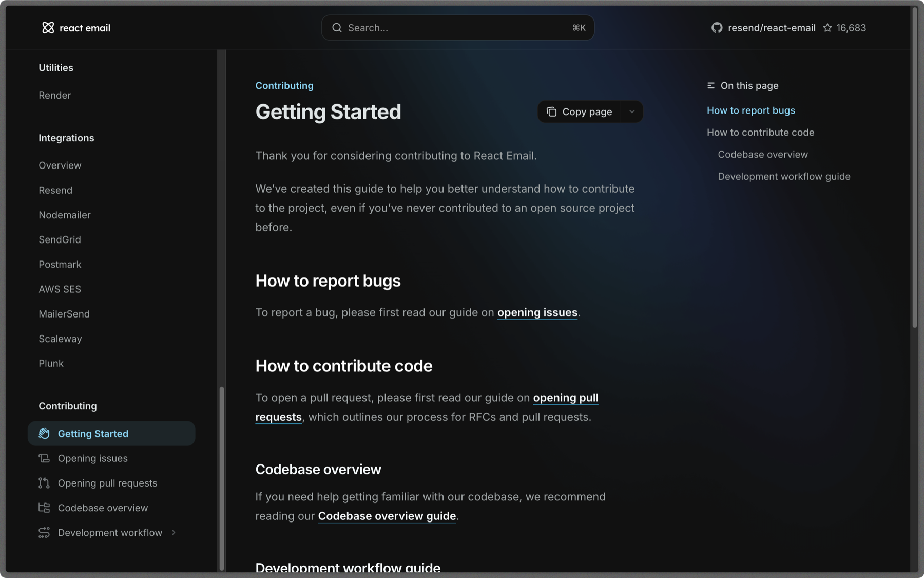Image resolution: width=924 pixels, height=578 pixels.
Task: Go to AWS SES integration page
Action: click(60, 289)
